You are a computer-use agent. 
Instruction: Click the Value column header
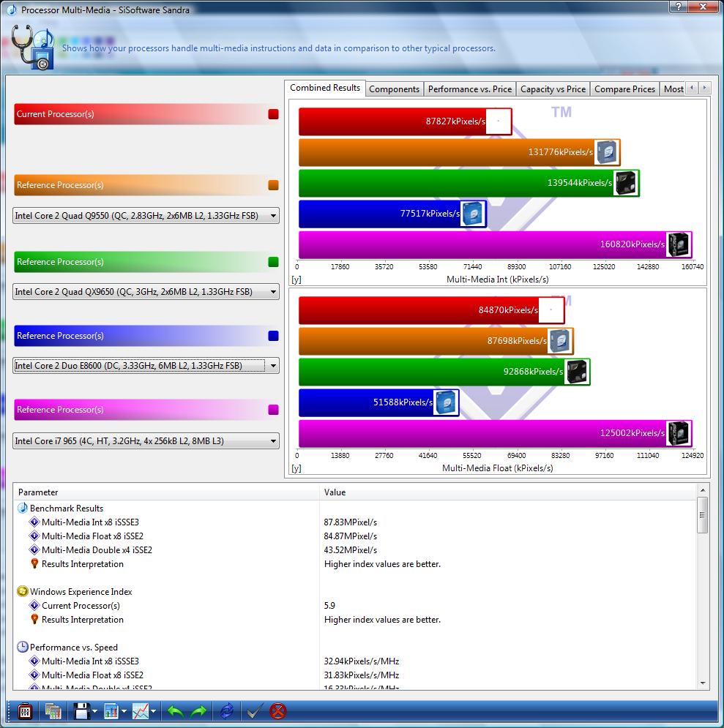click(x=508, y=492)
